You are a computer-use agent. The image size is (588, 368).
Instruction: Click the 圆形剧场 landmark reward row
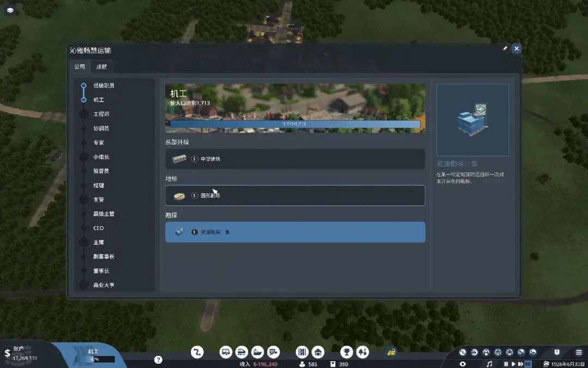click(295, 195)
